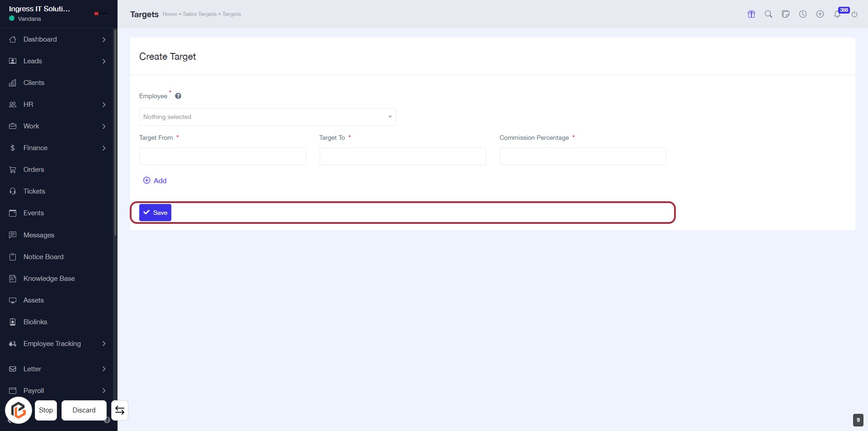Click Employee help question mark icon
The image size is (868, 431).
pos(178,96)
